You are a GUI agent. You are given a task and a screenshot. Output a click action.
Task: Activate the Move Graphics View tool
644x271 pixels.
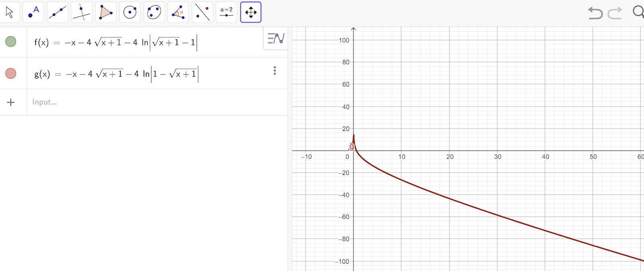pyautogui.click(x=251, y=12)
